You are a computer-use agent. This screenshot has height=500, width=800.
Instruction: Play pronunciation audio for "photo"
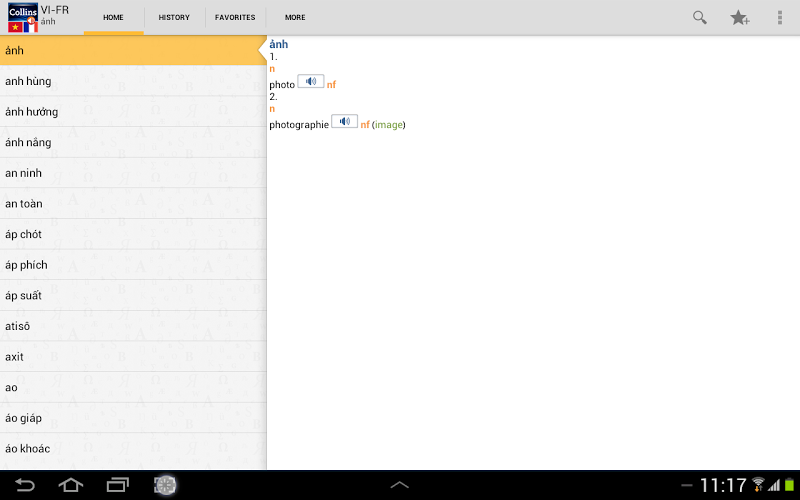point(310,81)
